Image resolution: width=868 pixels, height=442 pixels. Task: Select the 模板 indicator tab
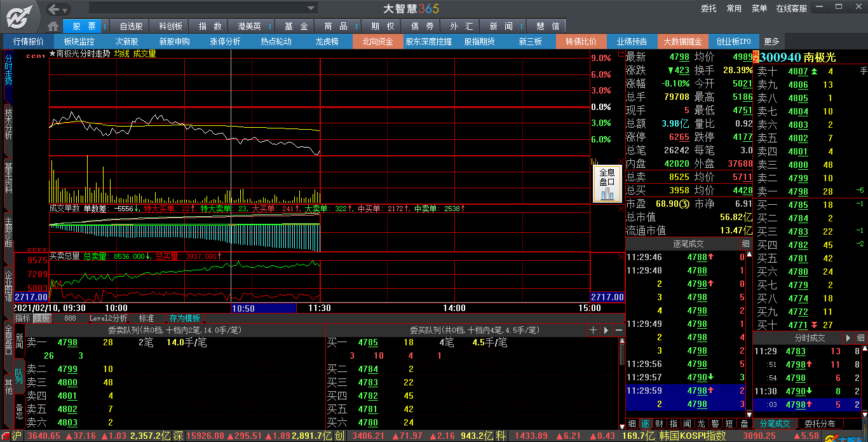pos(42,318)
